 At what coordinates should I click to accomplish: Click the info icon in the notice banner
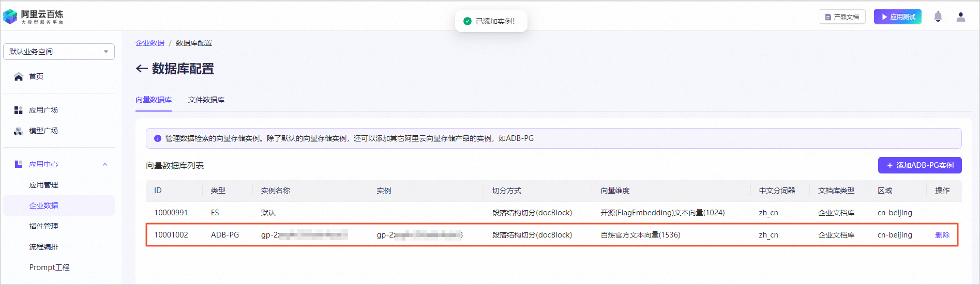158,138
